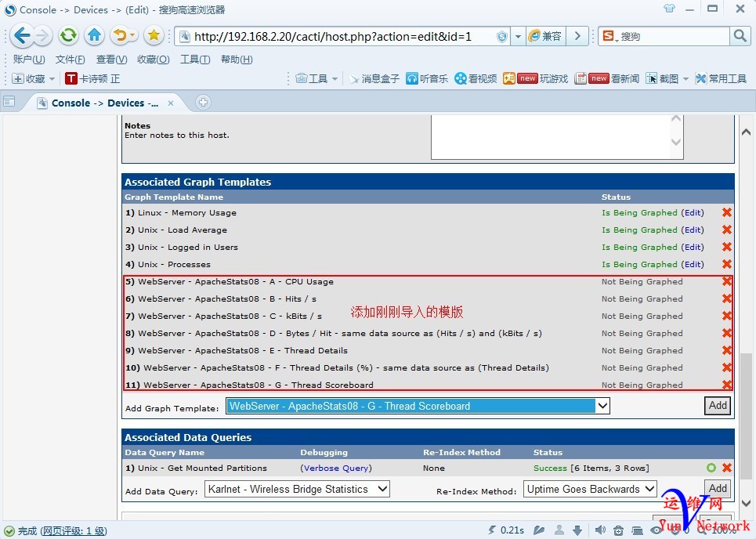Open the 收藏 bookmark dropdown arrow

click(52, 79)
